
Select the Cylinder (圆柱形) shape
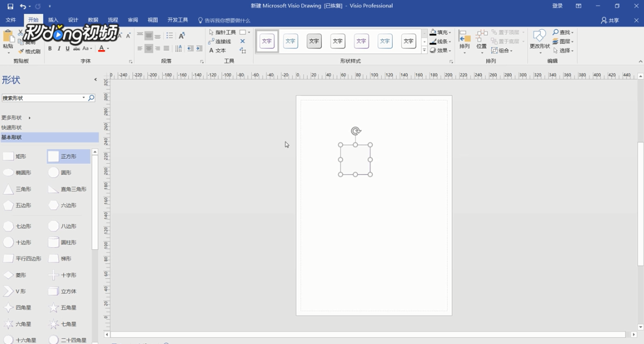pyautogui.click(x=63, y=243)
